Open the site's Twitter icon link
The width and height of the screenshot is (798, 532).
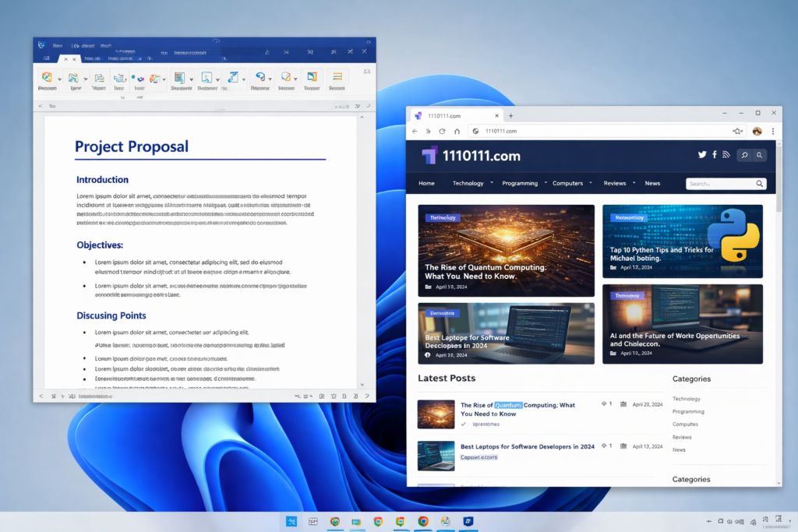701,155
